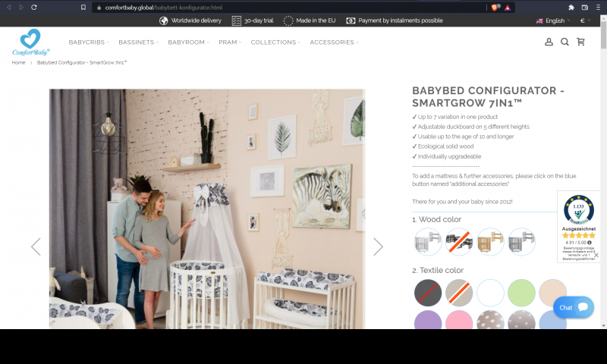This screenshot has width=607, height=364.
Task: Open the euro currency dropdown
Action: 585,20
